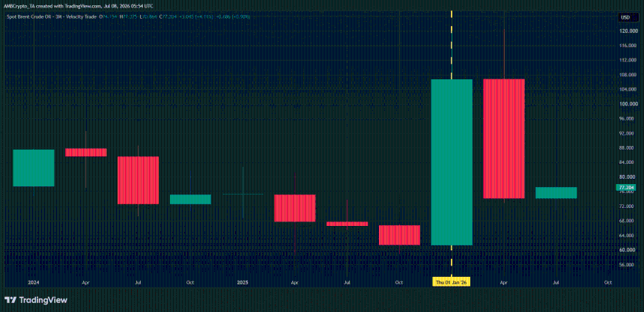Select the thin doji candle above the 2025 label

243,194
